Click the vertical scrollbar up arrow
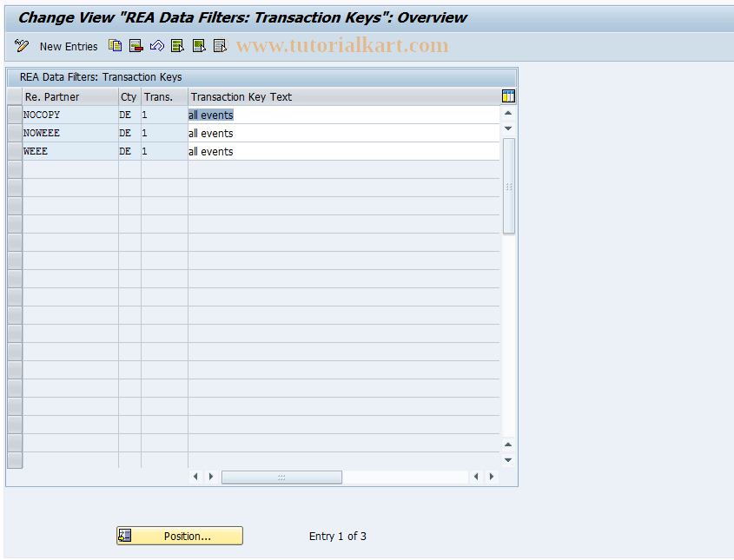734x560 pixels. (x=508, y=113)
